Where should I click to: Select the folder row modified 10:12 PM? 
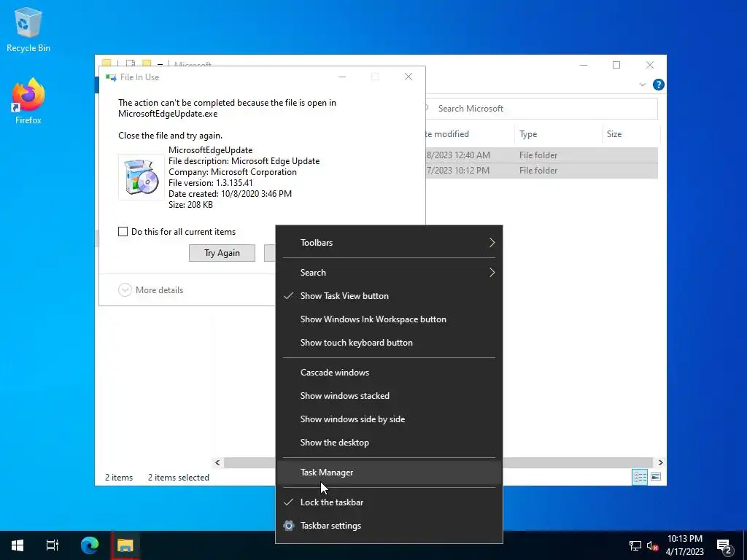(x=542, y=171)
